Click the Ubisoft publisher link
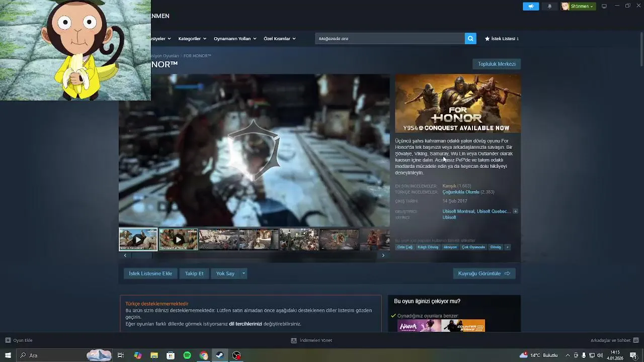The image size is (644, 362). (x=449, y=218)
